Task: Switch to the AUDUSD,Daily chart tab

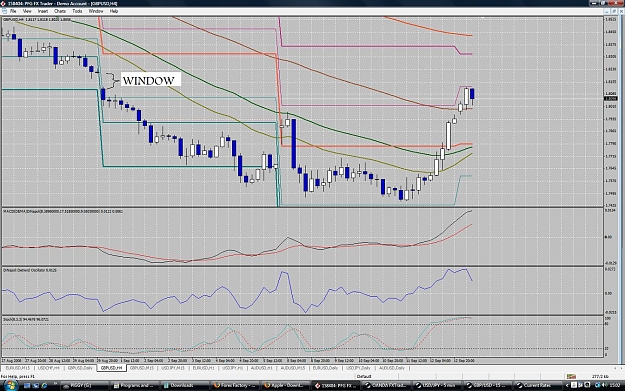Action: 392,368
